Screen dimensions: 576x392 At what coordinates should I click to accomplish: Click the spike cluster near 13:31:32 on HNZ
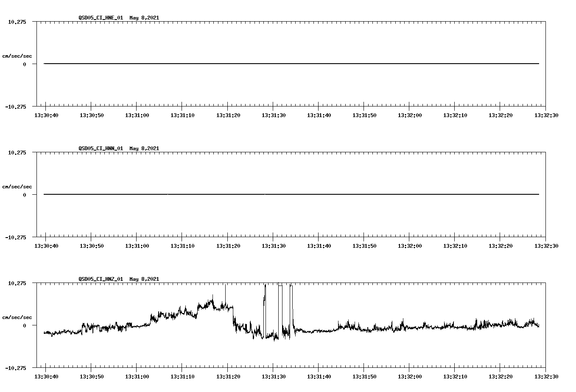(281, 297)
